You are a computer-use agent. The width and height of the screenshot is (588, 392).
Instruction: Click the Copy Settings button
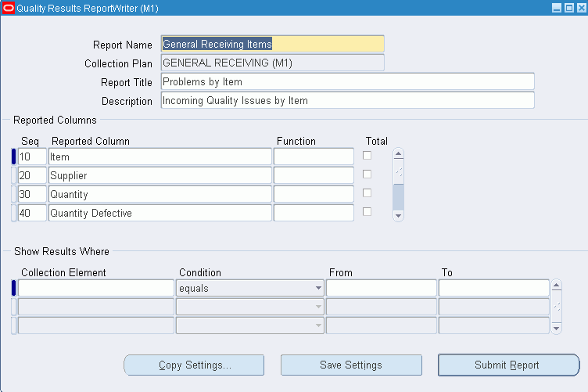194,365
